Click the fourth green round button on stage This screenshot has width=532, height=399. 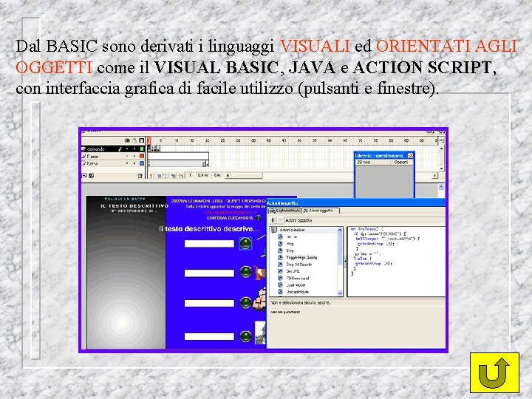point(245,337)
